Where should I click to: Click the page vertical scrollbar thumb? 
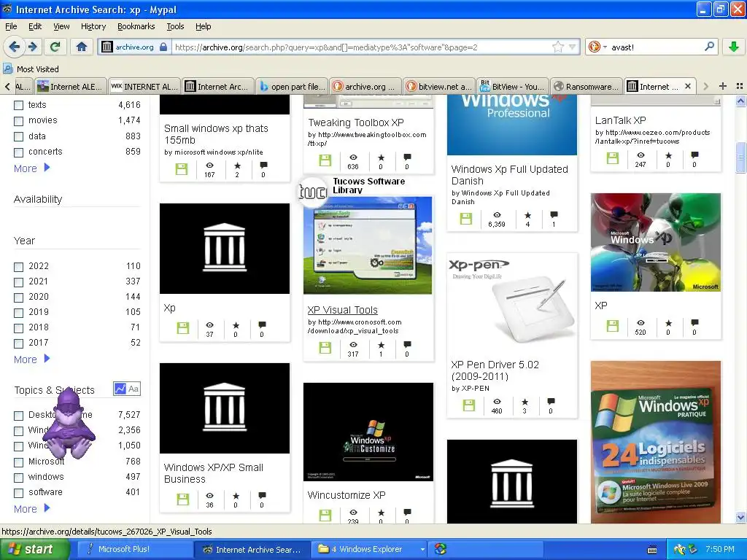click(x=741, y=157)
